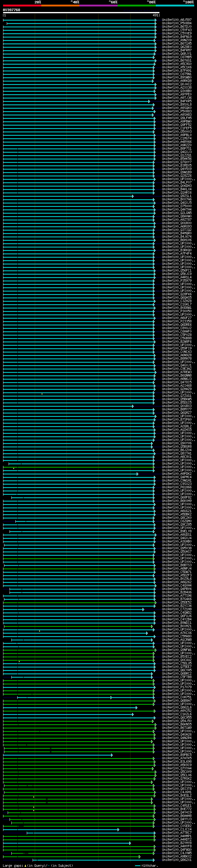Click hit label UniRef100_P17079
Viewport: 197px width, 868px height.
tap(177, 687)
